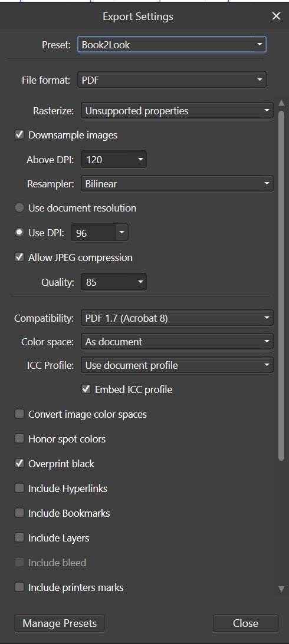
Task: Open the Rasterize dropdown
Action: [177, 111]
